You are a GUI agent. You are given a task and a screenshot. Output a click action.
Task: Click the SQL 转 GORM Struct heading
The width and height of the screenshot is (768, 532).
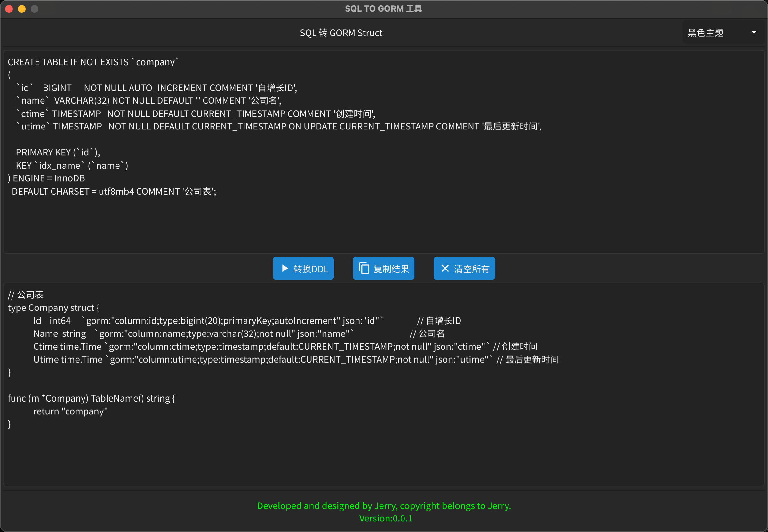click(341, 33)
